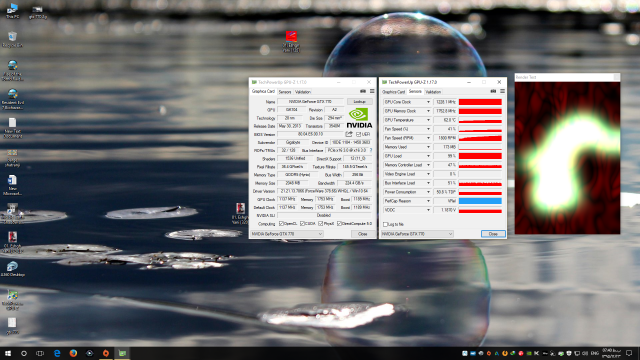Image resolution: width=640 pixels, height=360 pixels.
Task: Select Sensors tab in right GPU-Z window
Action: click(415, 91)
